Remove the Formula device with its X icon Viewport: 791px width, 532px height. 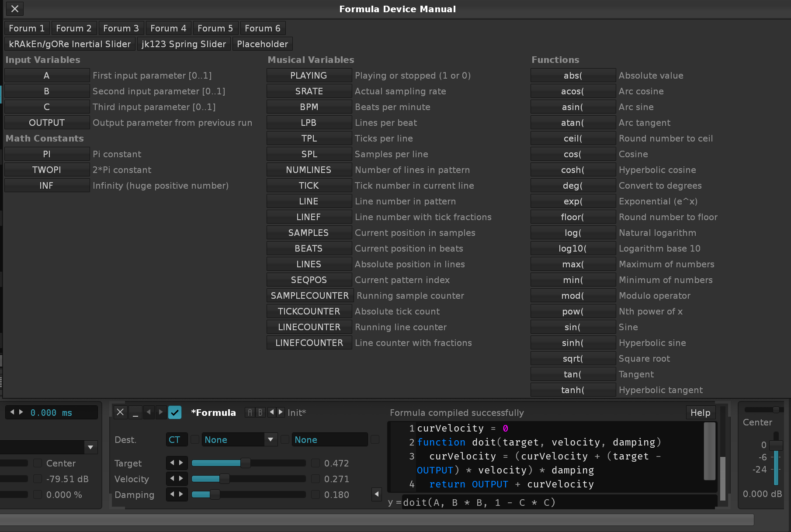tap(120, 412)
